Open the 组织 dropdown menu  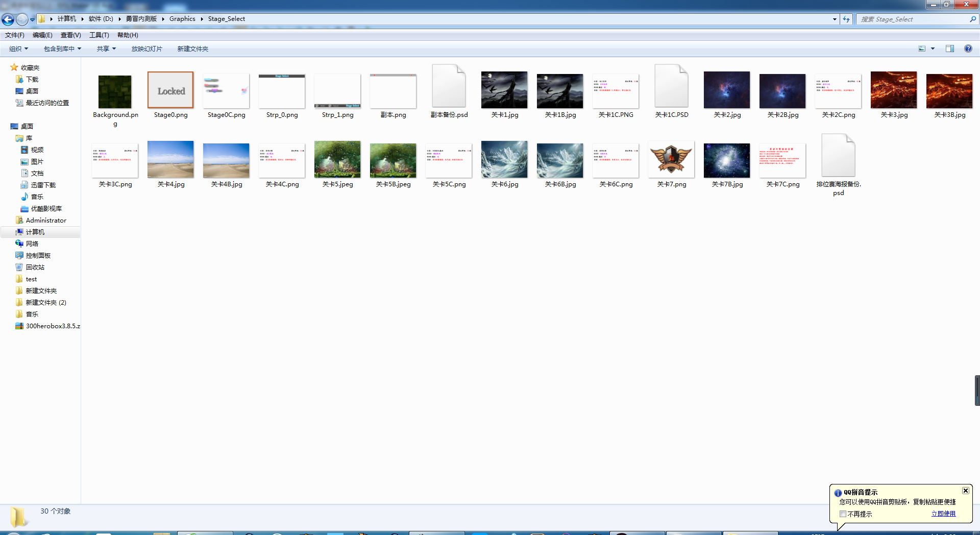coord(18,49)
